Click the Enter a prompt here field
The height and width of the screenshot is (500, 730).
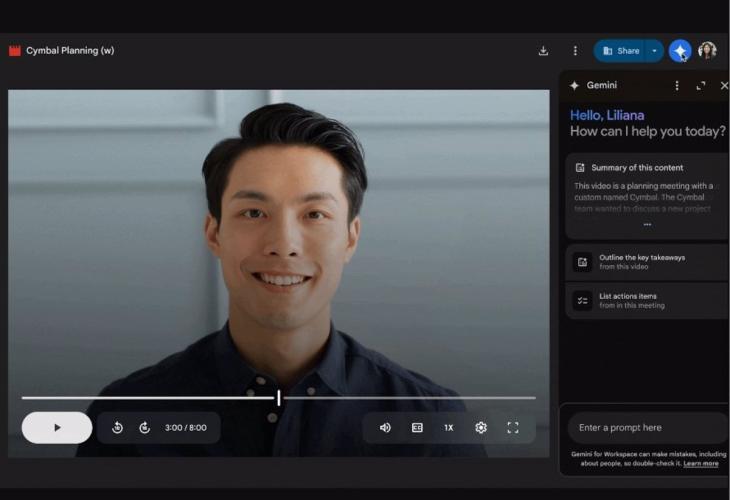[647, 428]
